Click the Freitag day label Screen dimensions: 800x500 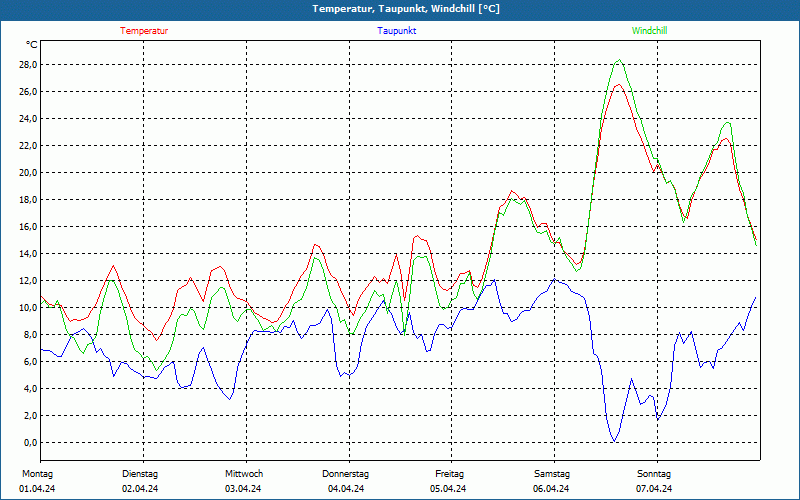pyautogui.click(x=449, y=474)
